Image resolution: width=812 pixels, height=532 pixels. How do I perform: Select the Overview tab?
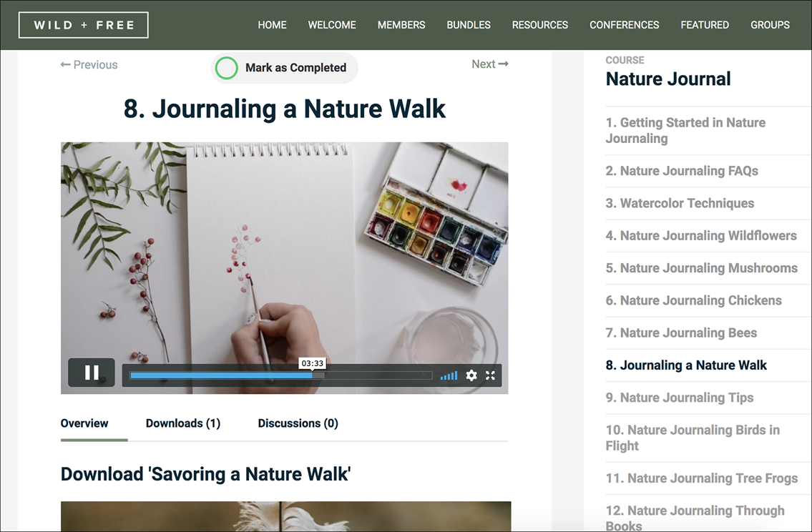(x=84, y=423)
